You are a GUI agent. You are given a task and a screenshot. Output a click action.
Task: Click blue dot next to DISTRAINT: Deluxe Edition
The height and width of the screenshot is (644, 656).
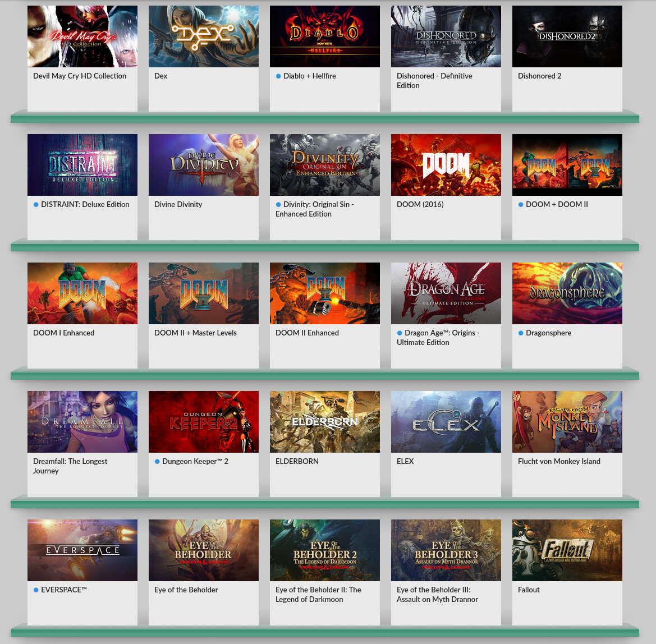pyautogui.click(x=36, y=205)
